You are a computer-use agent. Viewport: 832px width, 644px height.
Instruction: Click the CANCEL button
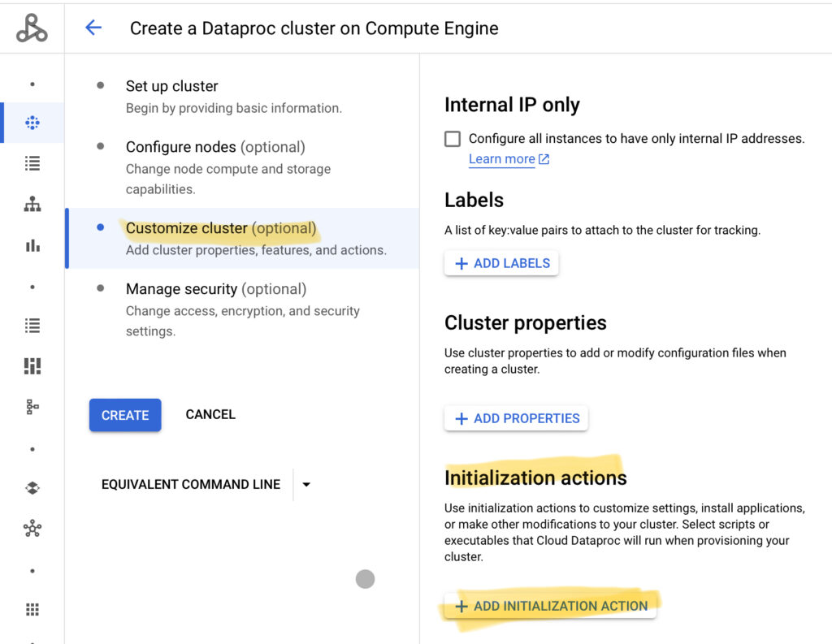[210, 414]
